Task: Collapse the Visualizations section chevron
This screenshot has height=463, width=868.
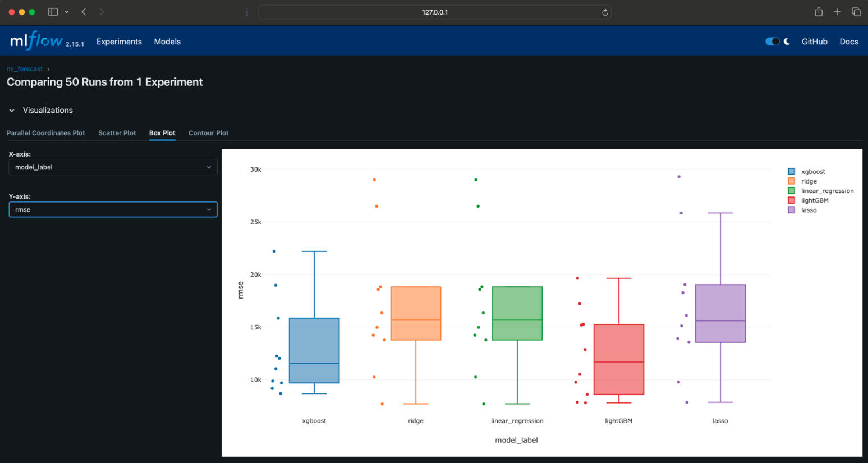Action: pyautogui.click(x=11, y=111)
